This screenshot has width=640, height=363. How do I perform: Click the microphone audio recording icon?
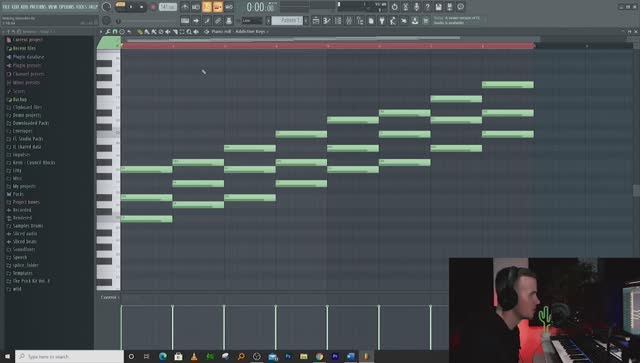coord(416,7)
